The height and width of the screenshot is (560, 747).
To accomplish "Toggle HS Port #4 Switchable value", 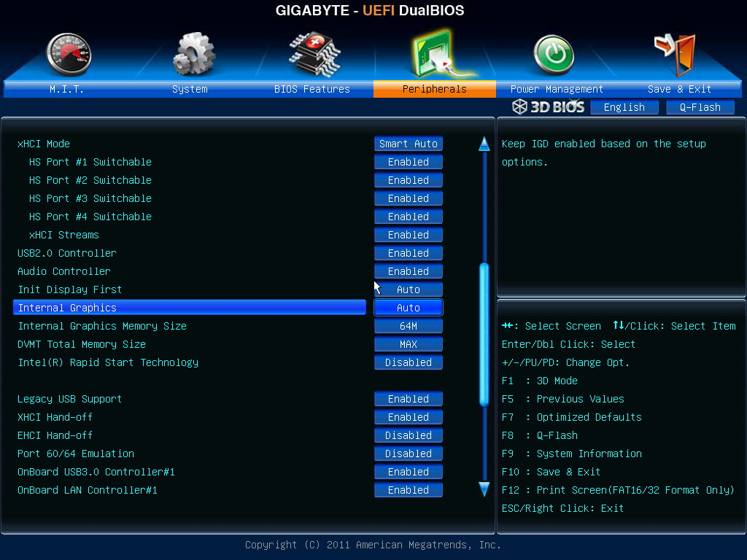I will click(409, 217).
